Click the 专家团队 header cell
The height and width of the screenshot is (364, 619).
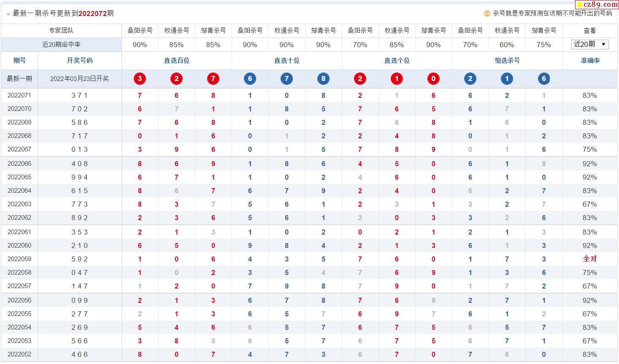(61, 31)
